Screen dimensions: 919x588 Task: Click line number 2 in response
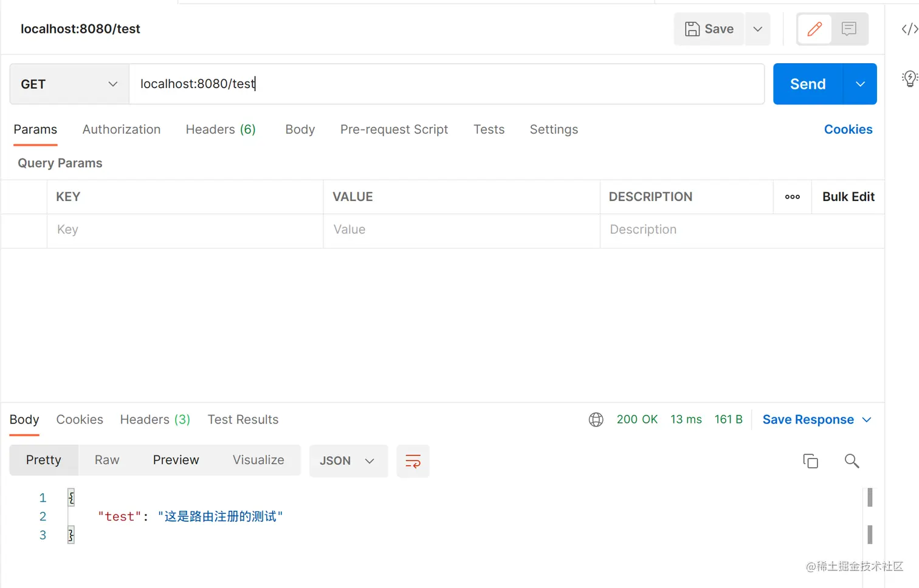point(43,517)
